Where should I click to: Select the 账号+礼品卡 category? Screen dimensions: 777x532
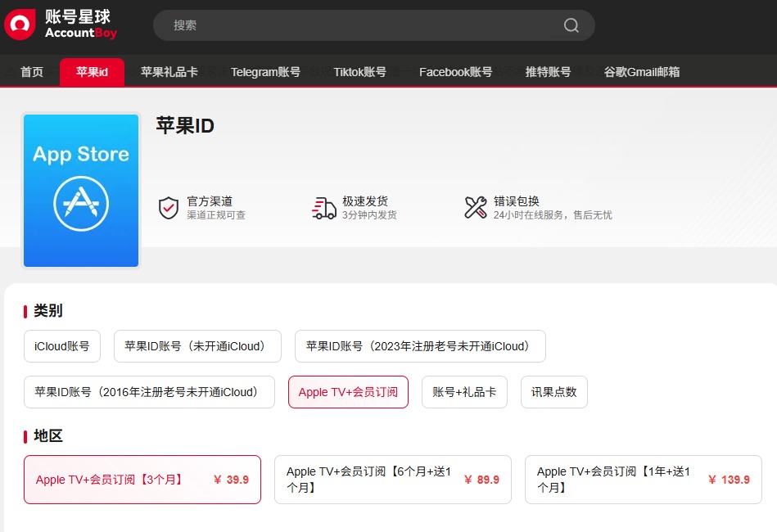click(464, 392)
